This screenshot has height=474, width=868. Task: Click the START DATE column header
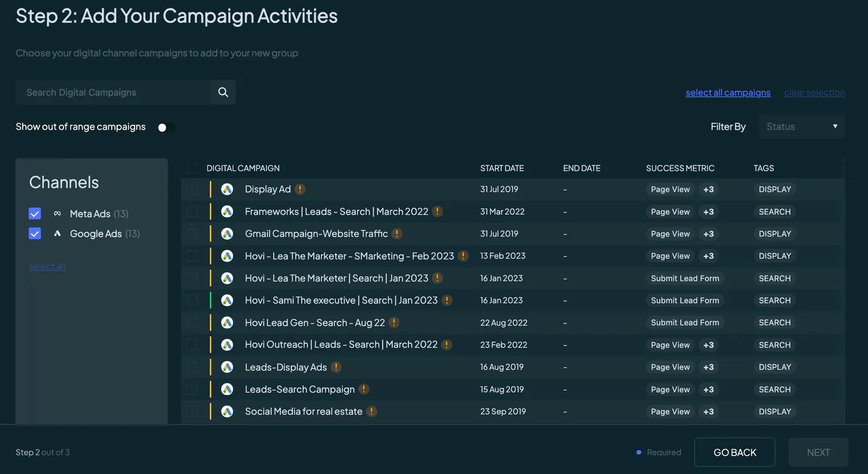(502, 168)
